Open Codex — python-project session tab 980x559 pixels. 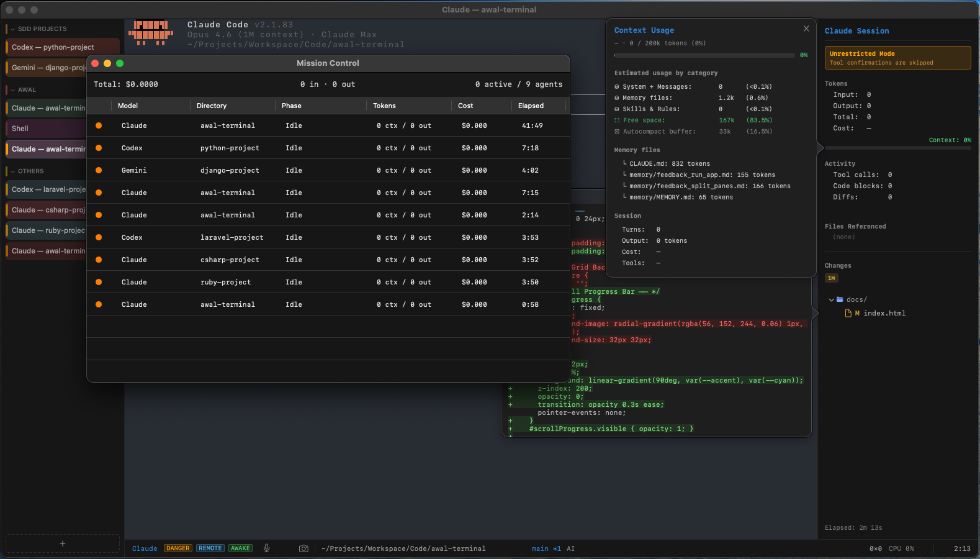pyautogui.click(x=62, y=47)
